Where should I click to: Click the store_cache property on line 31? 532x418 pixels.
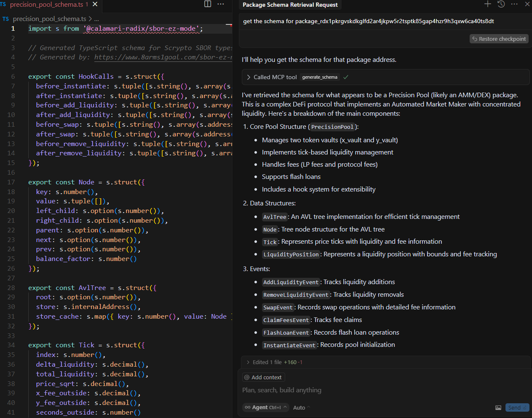click(x=57, y=316)
